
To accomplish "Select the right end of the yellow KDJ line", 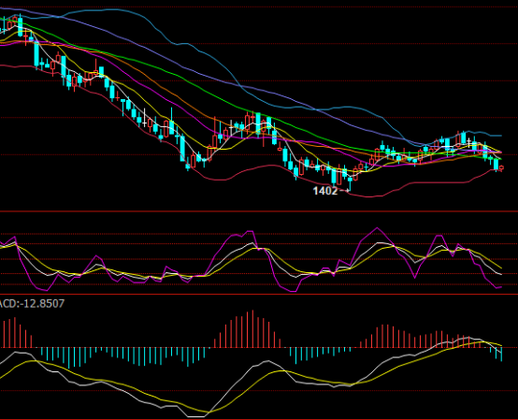I will [x=501, y=268].
